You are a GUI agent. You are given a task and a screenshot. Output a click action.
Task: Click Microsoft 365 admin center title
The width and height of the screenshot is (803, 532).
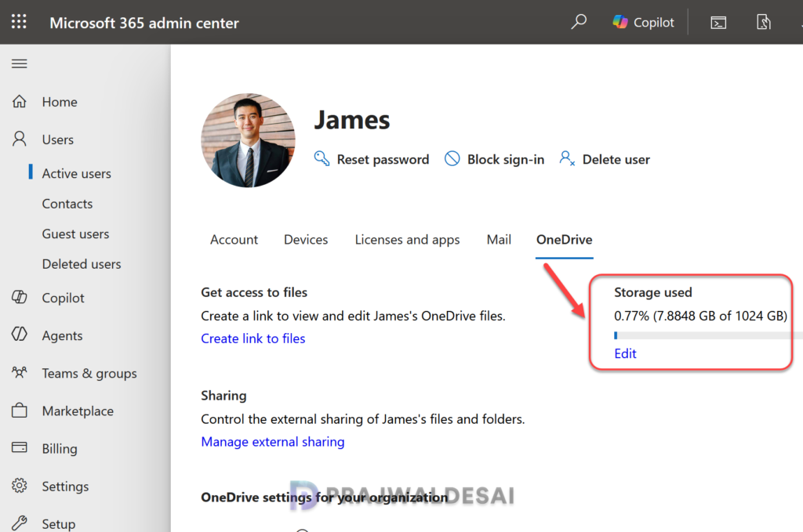pos(144,23)
